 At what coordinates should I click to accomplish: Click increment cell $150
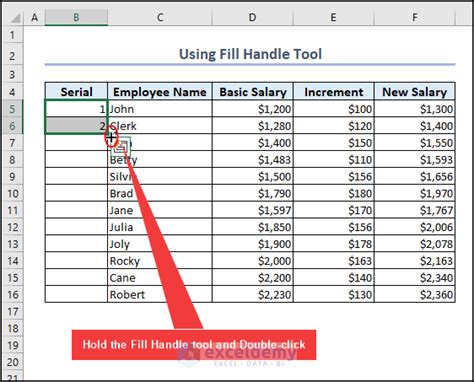tap(334, 143)
